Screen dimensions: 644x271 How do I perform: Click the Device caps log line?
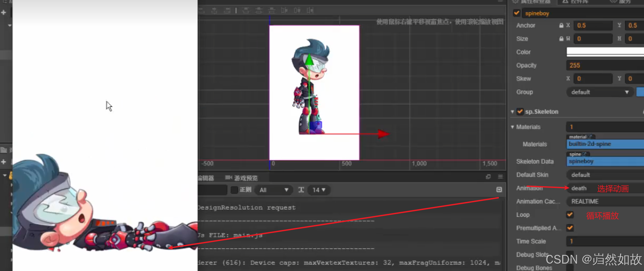pos(349,263)
